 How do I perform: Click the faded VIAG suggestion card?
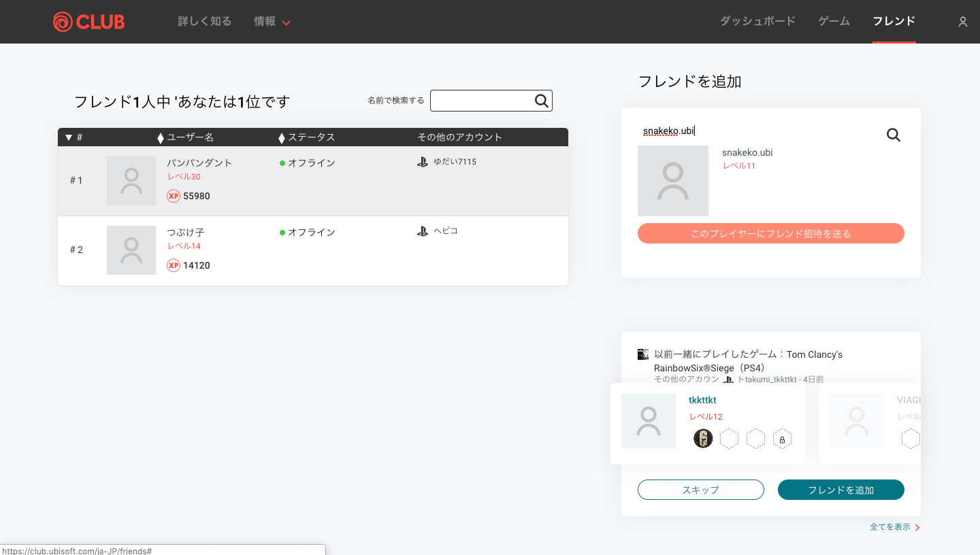click(870, 424)
